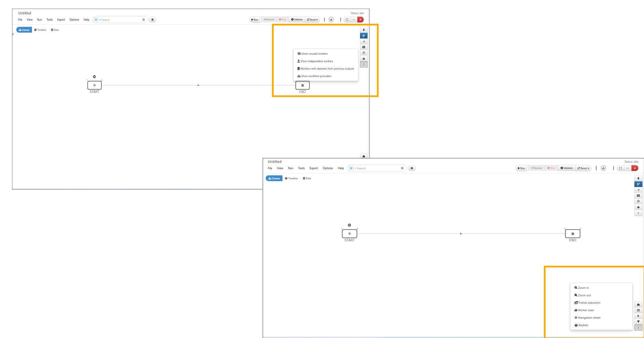Switch to the Timeline tab in the front window

pos(291,179)
